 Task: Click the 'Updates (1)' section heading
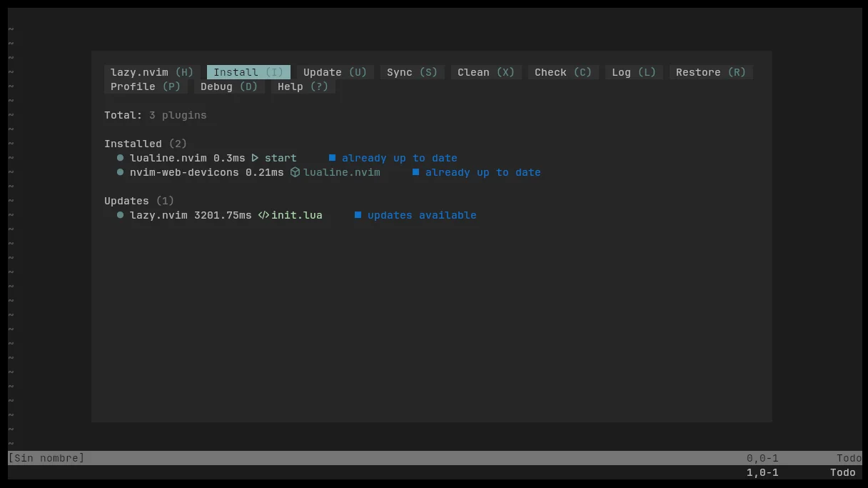139,201
